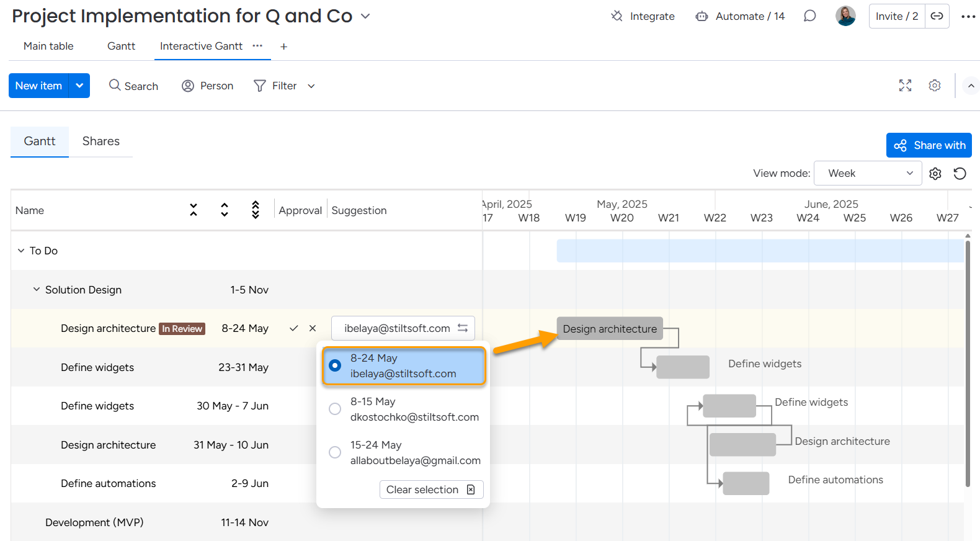The image size is (980, 541).
Task: Click the To Do blue summary bar
Action: coord(760,251)
